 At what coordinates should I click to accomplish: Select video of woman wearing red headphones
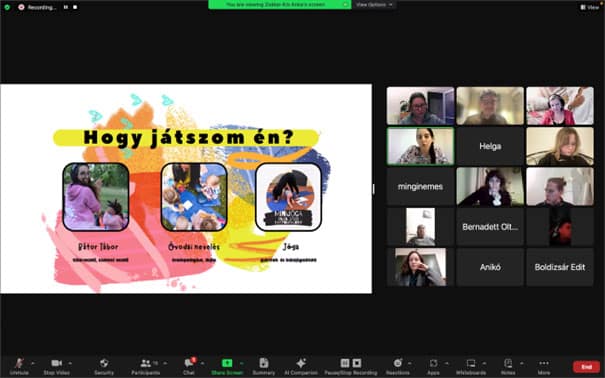pos(560,106)
